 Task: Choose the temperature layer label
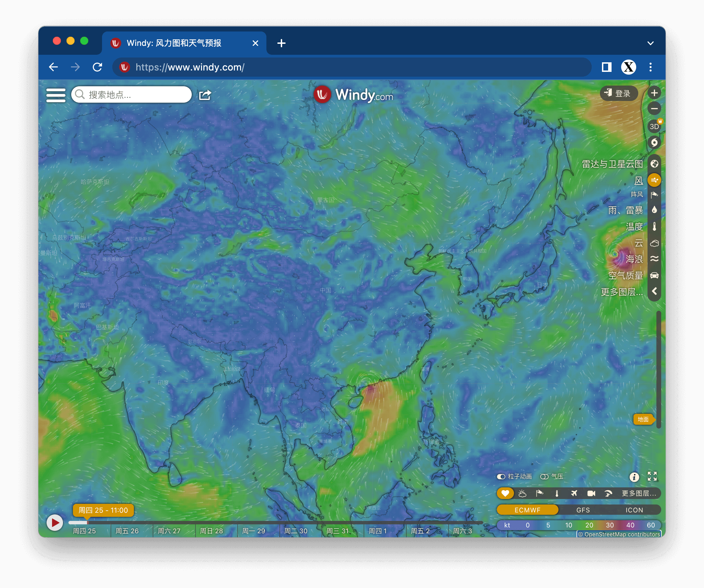coord(634,227)
